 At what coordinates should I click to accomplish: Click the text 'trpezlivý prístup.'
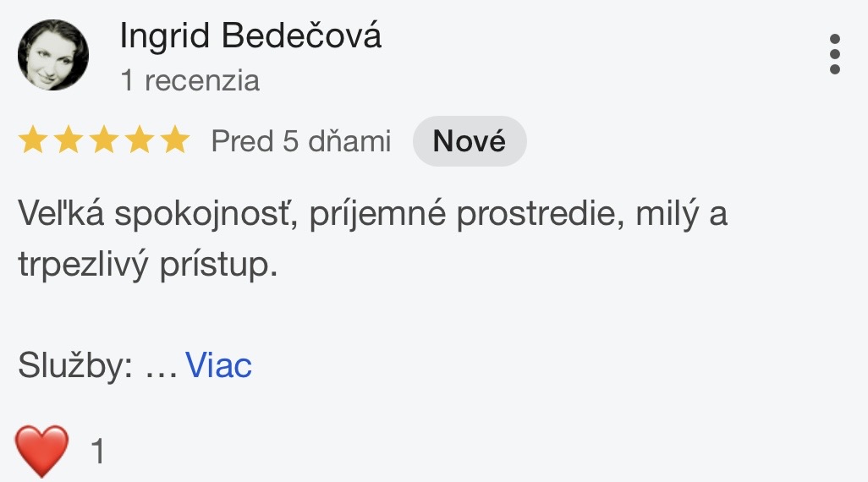pos(147,265)
